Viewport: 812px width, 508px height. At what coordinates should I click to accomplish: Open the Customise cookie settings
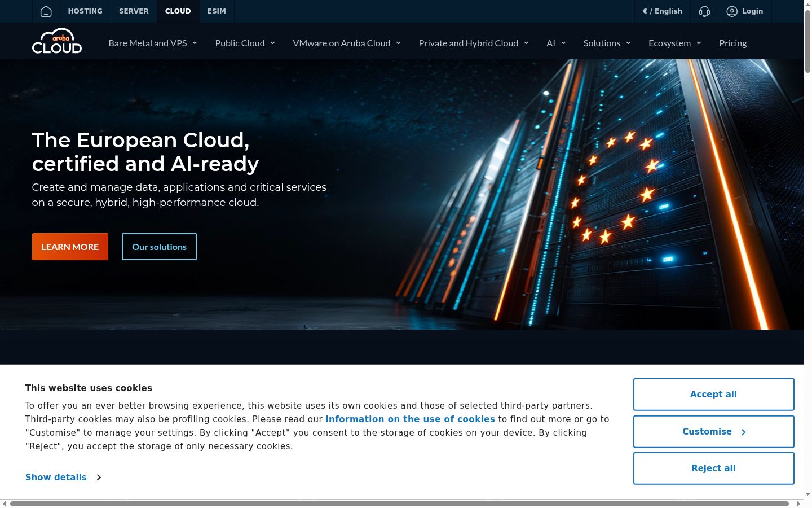714,432
